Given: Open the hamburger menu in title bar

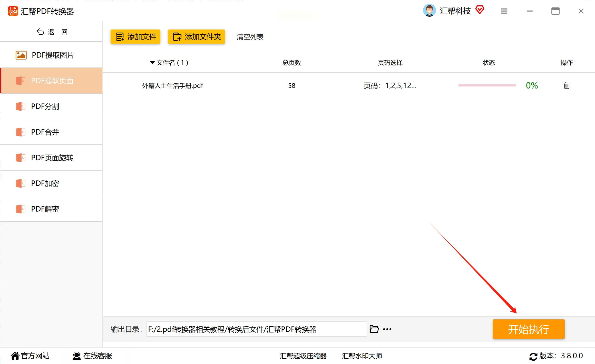Looking at the screenshot, I should (504, 11).
